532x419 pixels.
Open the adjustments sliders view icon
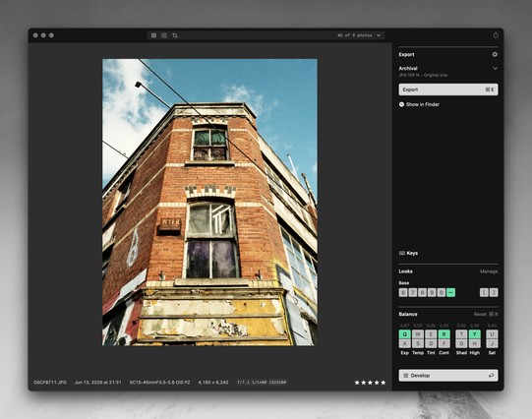click(x=164, y=35)
